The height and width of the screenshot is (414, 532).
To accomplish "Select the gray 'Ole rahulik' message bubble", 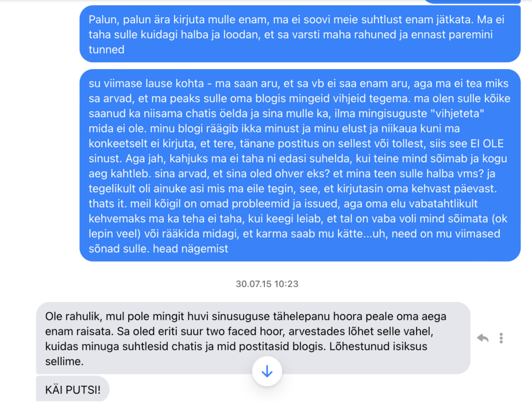I will click(x=253, y=338).
